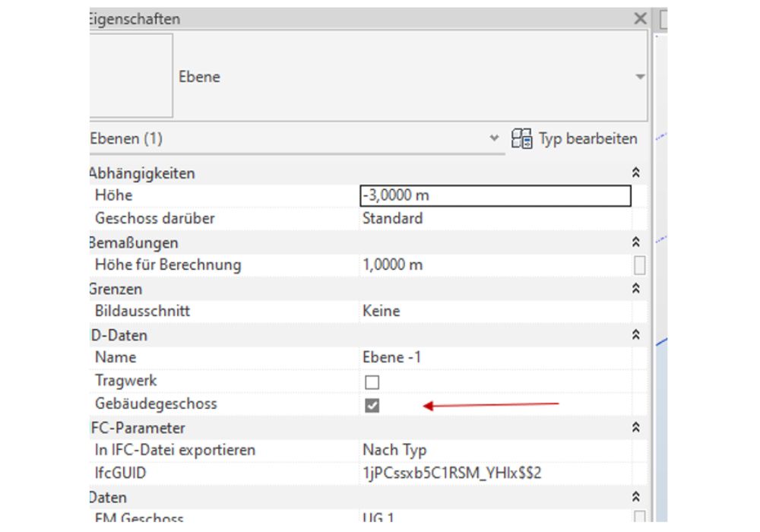760x532 pixels.
Task: Click the small button beside Höhe für Berechnung
Action: (x=640, y=265)
